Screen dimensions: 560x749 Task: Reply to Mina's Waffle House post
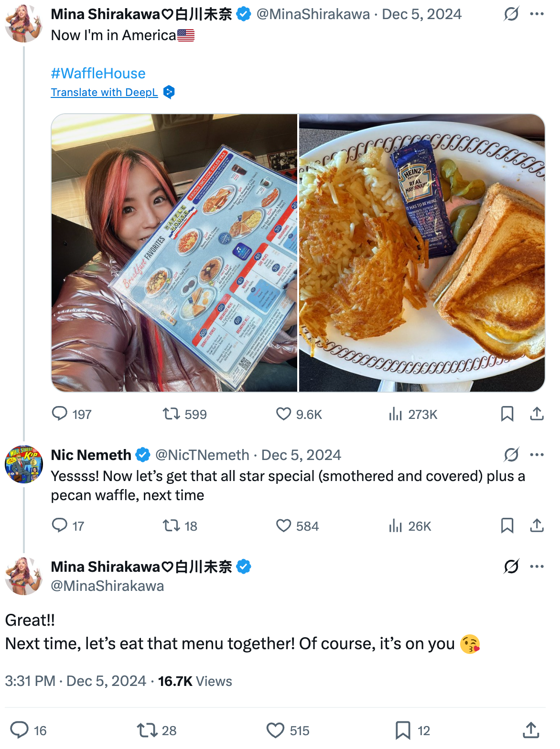point(60,414)
